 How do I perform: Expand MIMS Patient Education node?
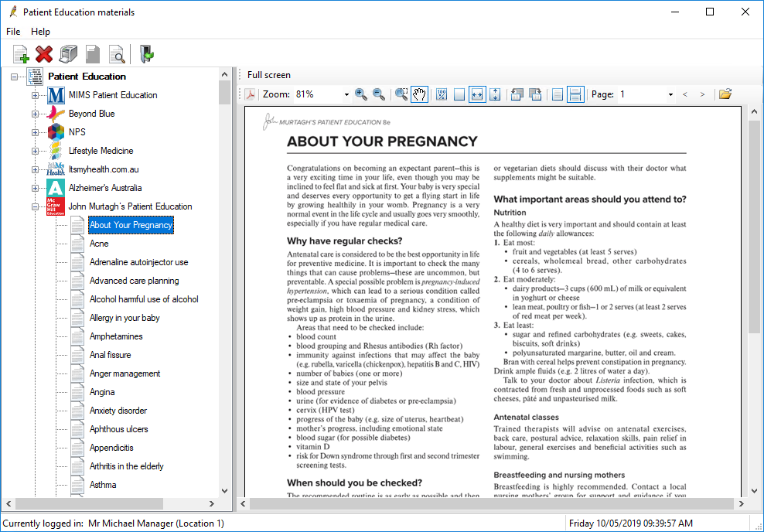point(35,95)
